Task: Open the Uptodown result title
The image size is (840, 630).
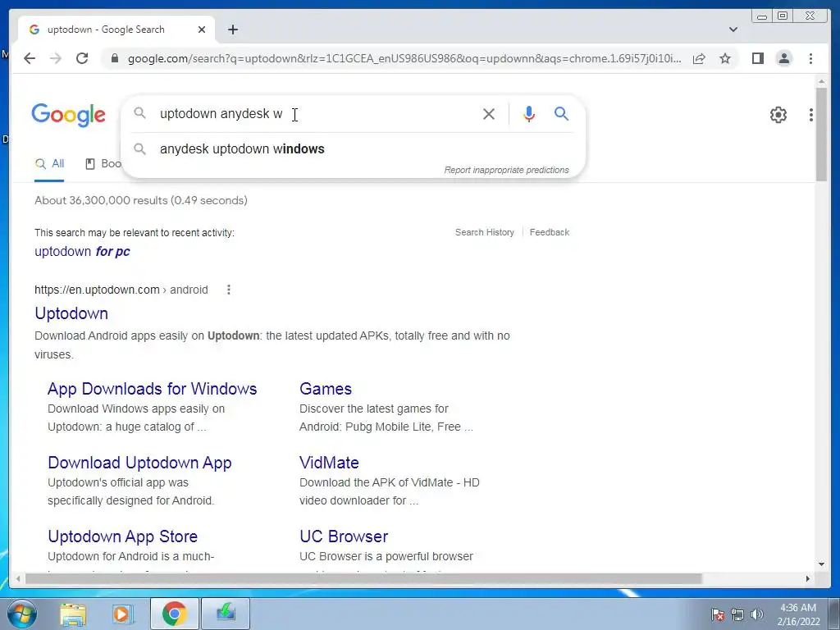Action: [x=71, y=313]
